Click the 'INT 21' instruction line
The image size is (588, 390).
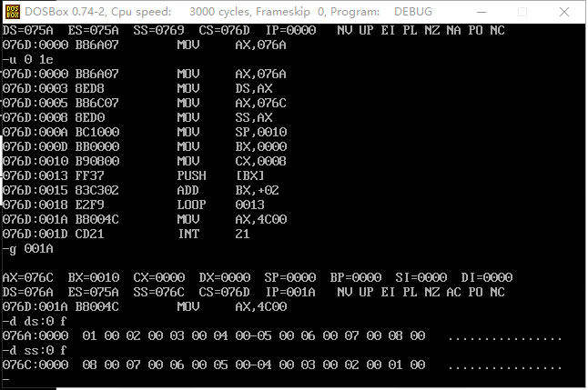(126, 235)
